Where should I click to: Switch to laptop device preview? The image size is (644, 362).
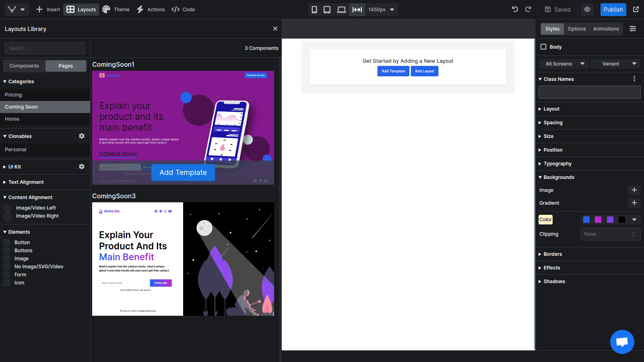point(341,9)
